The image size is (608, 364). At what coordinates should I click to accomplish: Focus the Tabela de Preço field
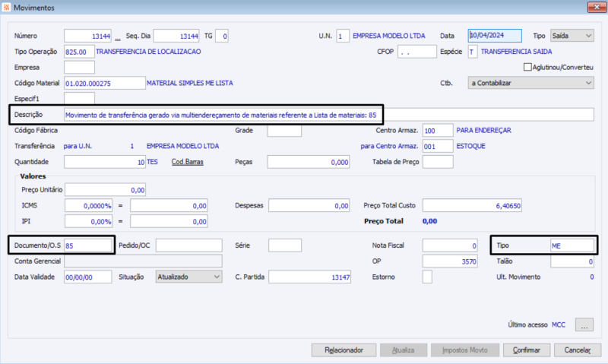[438, 162]
